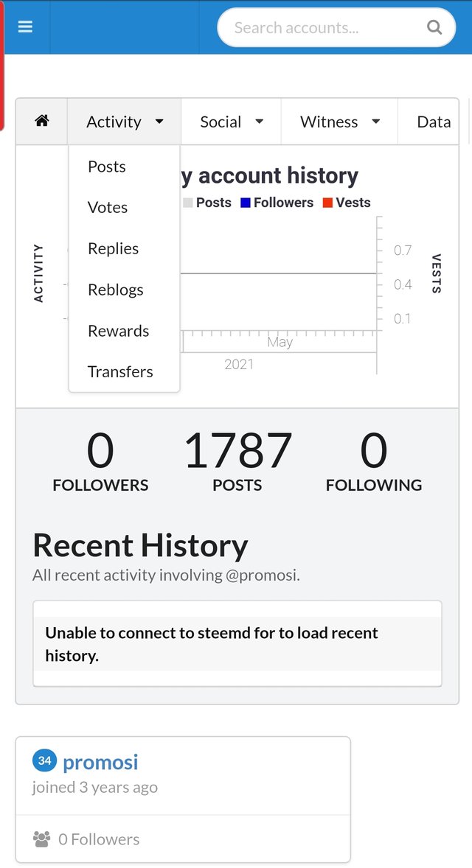Select Posts from the Activity menu
Screen dimensions: 472x868
(x=107, y=167)
